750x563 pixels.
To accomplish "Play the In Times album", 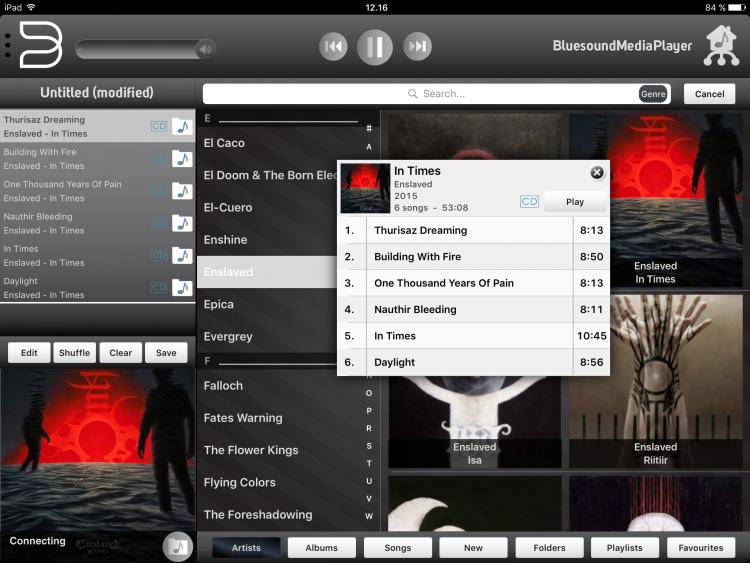I will coord(575,202).
